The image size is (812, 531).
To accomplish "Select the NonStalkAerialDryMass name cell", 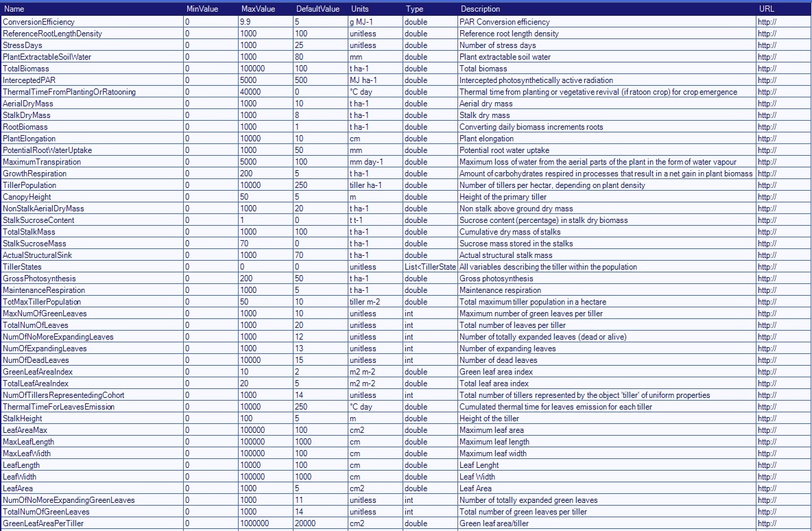I will click(92, 209).
